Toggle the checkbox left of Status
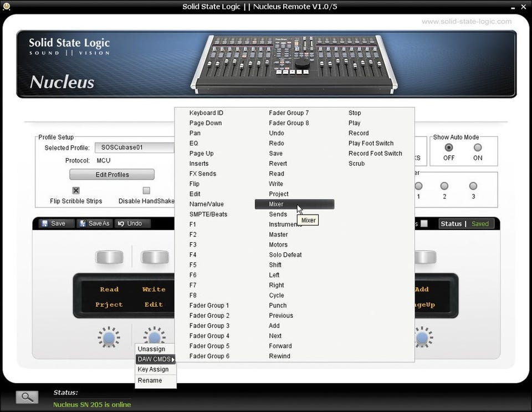Screen dimensions: 532x412 pos(424,223)
